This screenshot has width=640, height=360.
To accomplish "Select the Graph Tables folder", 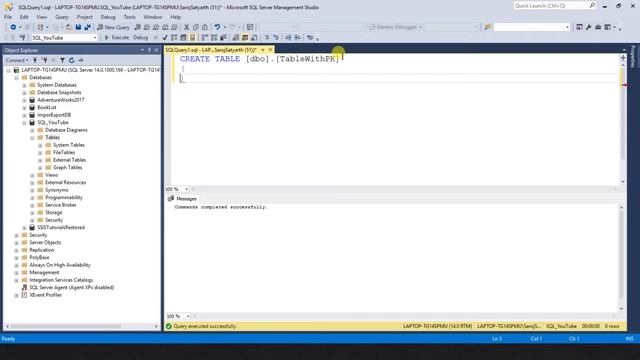I will [67, 167].
